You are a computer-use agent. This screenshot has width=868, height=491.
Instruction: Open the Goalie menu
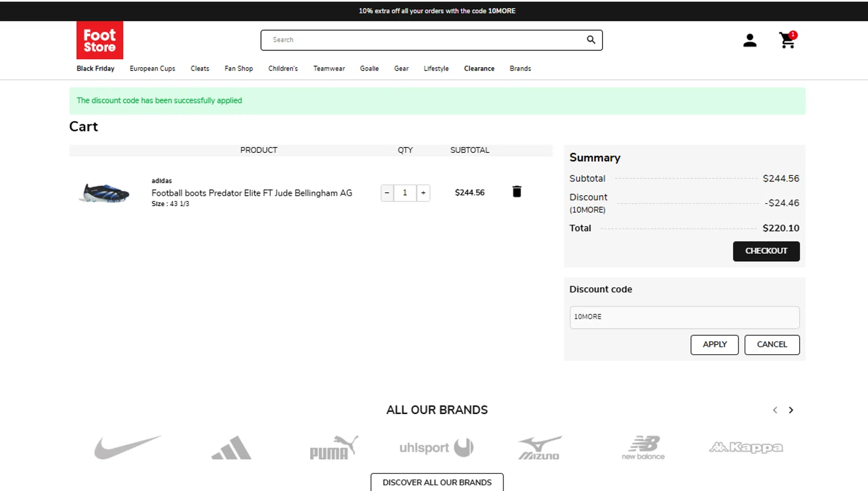tap(369, 68)
